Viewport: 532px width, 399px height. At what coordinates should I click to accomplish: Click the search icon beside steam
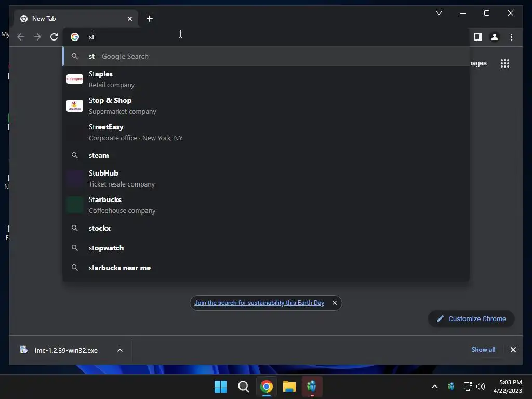75,155
